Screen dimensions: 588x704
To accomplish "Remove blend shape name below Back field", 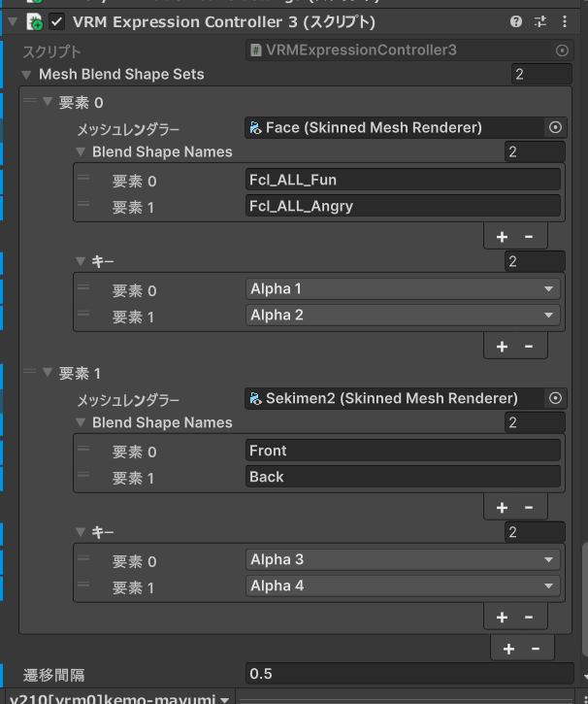I will (529, 507).
